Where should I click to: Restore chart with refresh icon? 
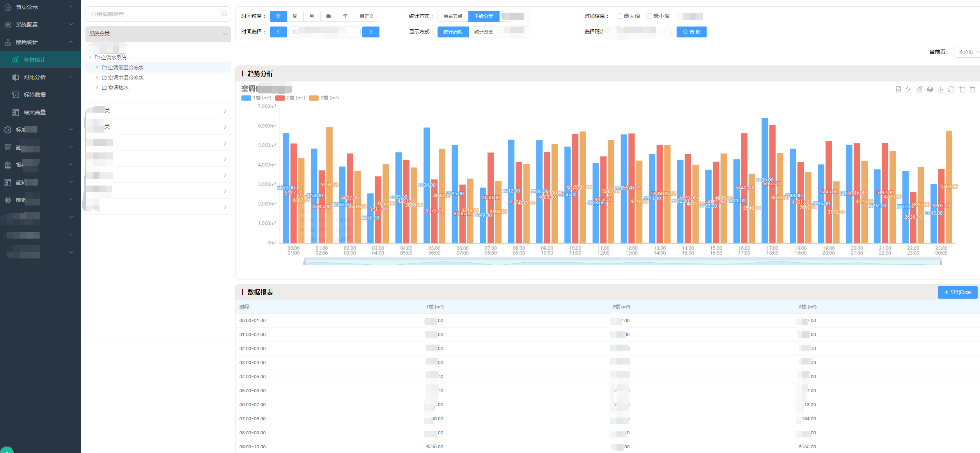(x=951, y=90)
